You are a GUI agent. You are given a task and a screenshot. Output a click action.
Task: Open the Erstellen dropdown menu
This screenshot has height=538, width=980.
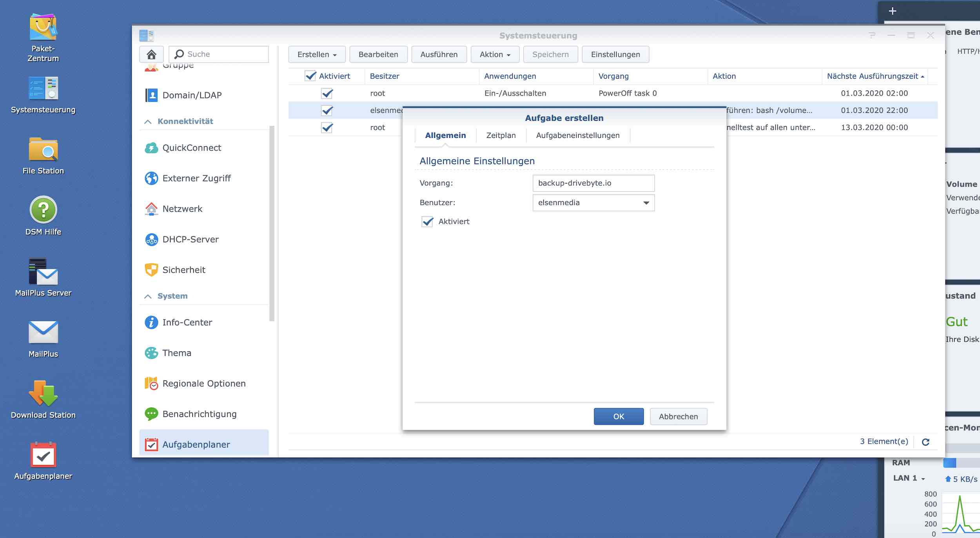(x=317, y=54)
